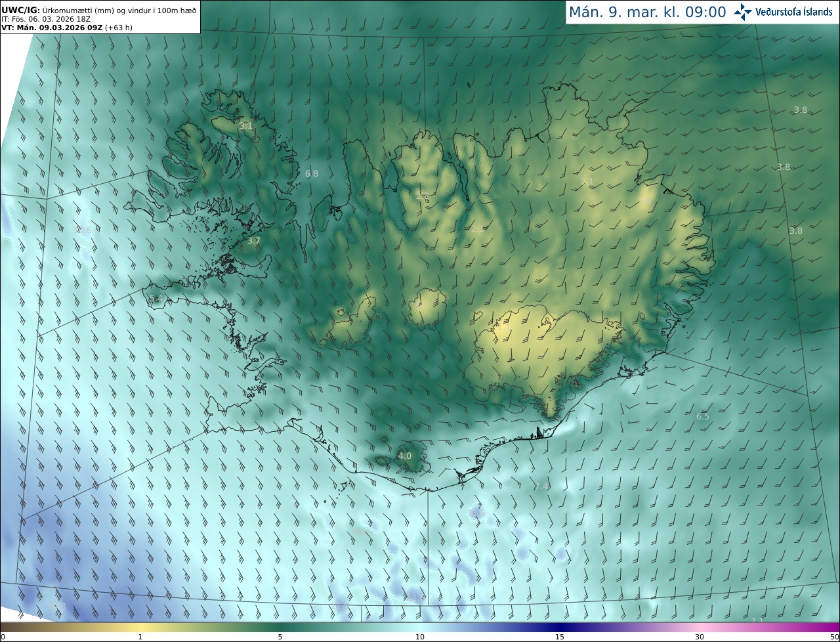Click the 4.0 value label on the map

point(405,456)
